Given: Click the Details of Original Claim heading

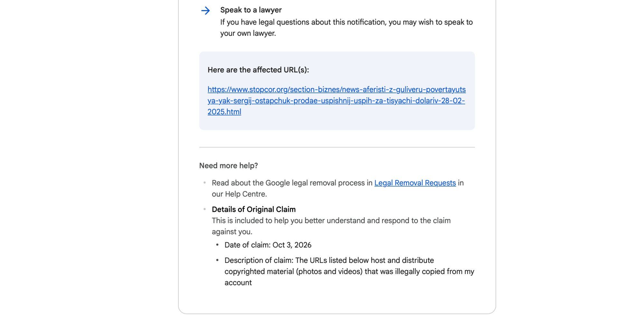Looking at the screenshot, I should pos(254,209).
